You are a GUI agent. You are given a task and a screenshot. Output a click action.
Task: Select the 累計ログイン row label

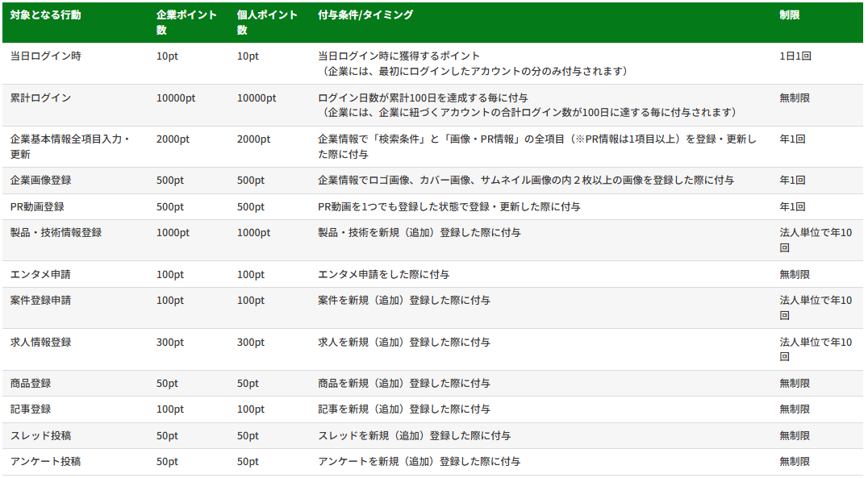[40, 98]
